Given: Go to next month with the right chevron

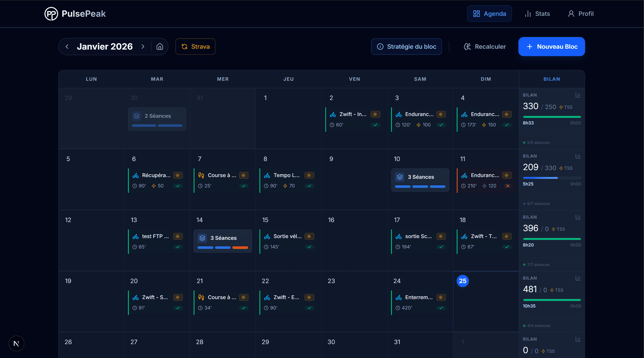Looking at the screenshot, I should 143,47.
